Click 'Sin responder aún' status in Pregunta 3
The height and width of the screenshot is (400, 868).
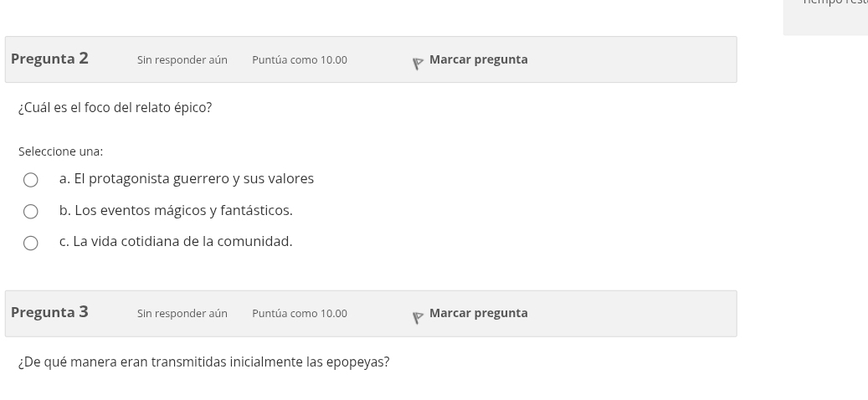182,314
